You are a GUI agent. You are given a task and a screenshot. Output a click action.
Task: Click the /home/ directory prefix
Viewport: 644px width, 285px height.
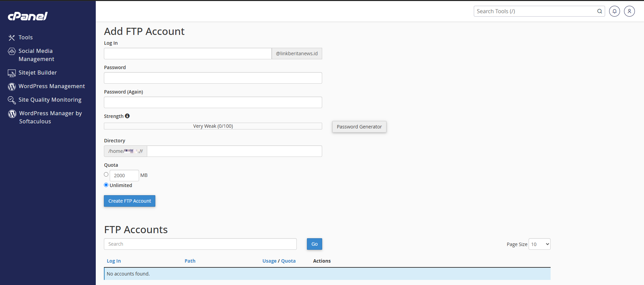[x=126, y=151]
